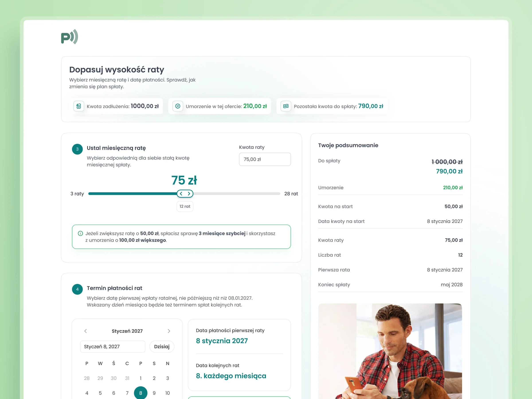
Task: Click step 3 circle badge
Action: pos(77,149)
